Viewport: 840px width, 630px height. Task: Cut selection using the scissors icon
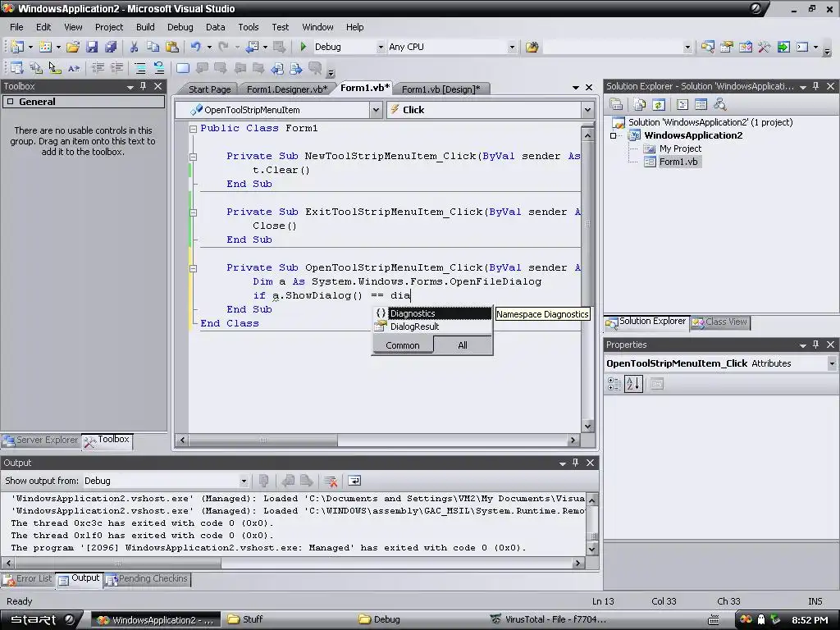(x=134, y=47)
